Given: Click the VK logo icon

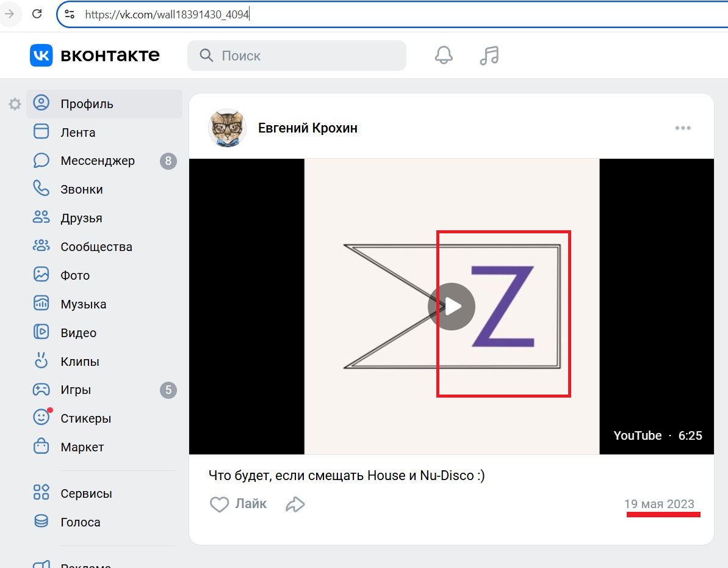Looking at the screenshot, I should [41, 56].
